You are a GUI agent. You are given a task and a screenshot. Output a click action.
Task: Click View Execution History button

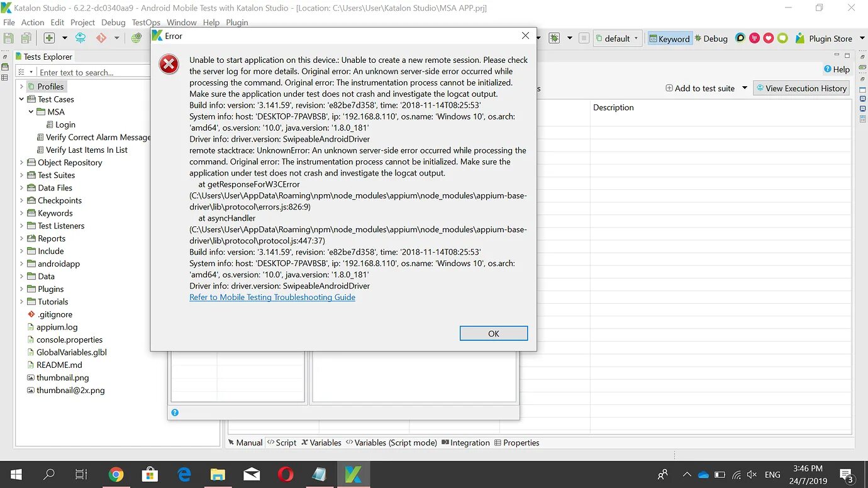click(x=801, y=88)
